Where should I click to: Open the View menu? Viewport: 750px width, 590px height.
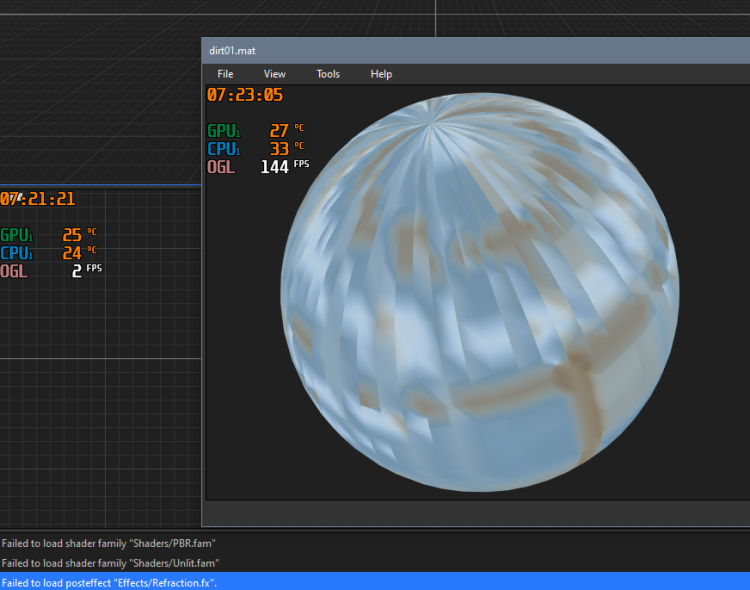[274, 74]
